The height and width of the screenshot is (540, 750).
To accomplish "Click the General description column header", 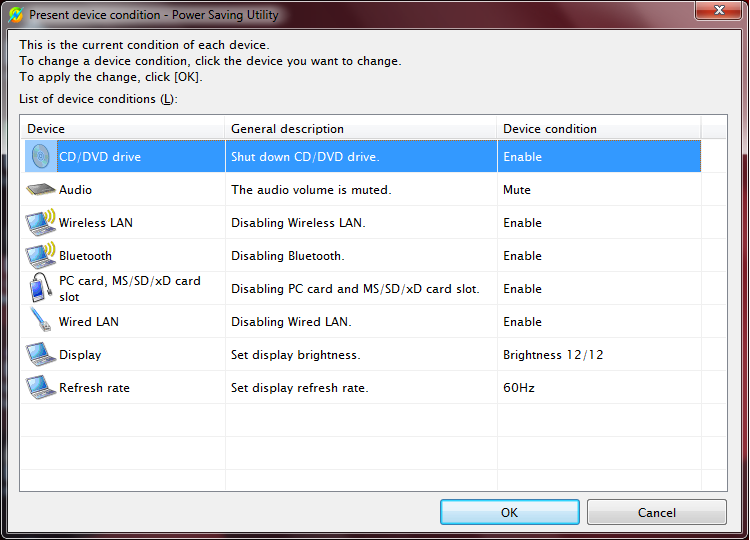I will point(361,129).
